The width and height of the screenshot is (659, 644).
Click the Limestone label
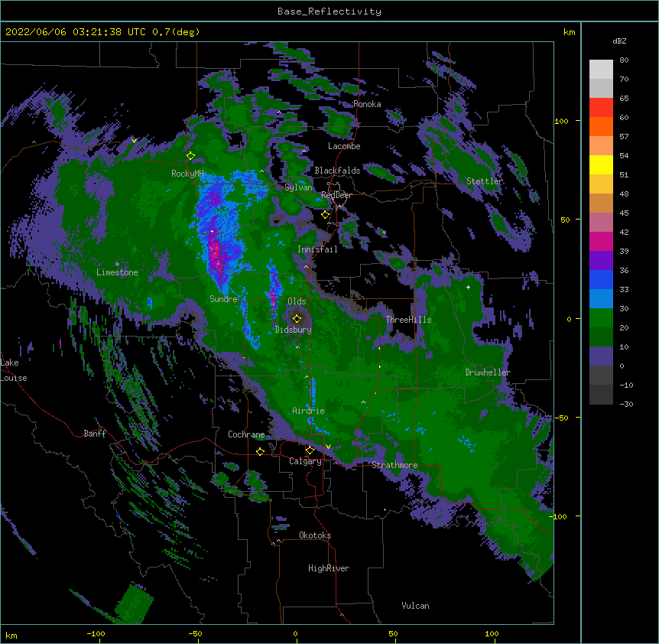(x=117, y=272)
